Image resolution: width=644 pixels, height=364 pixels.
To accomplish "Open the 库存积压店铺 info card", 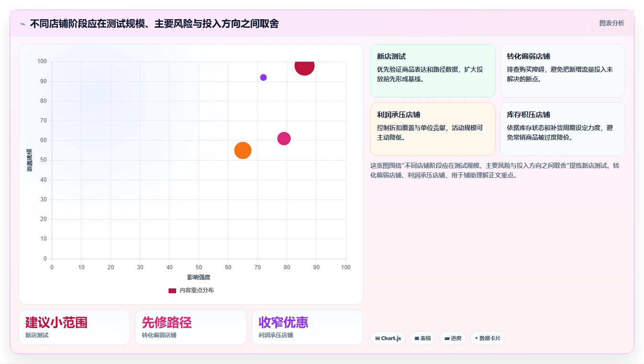I will pos(563,129).
